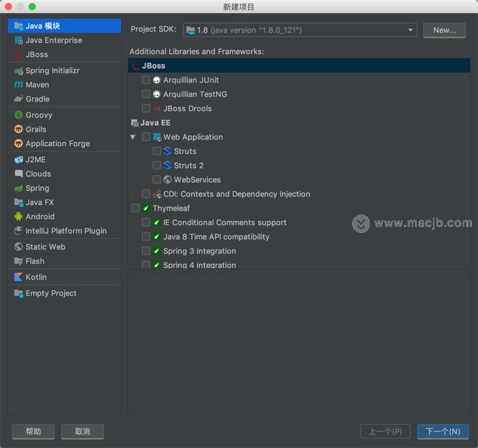Check the Spring 3 integration checkbox
The image size is (478, 448).
pos(146,251)
